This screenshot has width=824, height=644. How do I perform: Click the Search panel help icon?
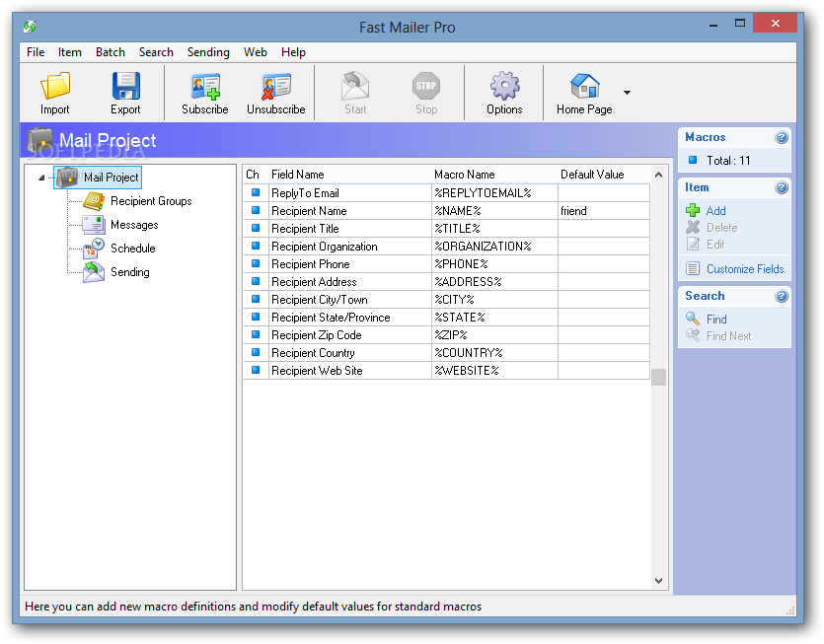point(782,297)
